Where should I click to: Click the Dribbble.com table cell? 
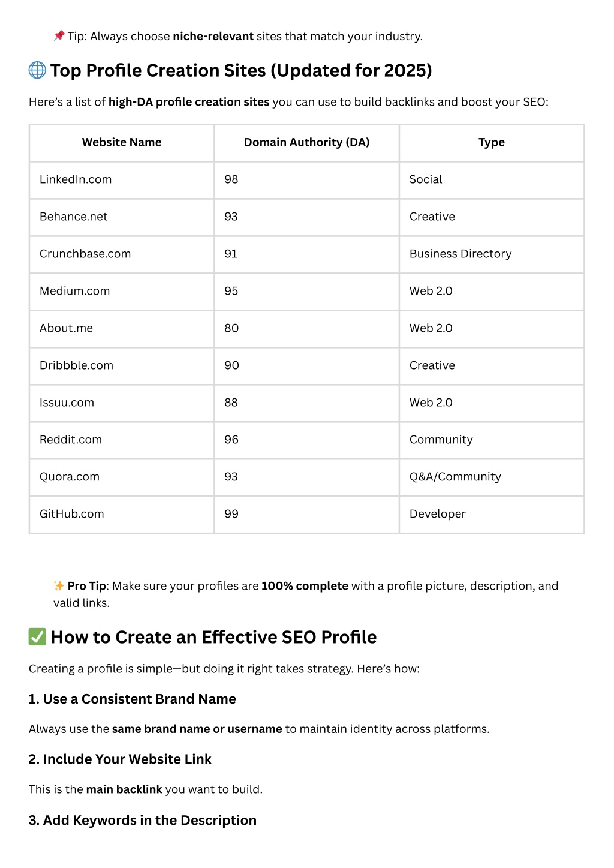click(x=122, y=366)
